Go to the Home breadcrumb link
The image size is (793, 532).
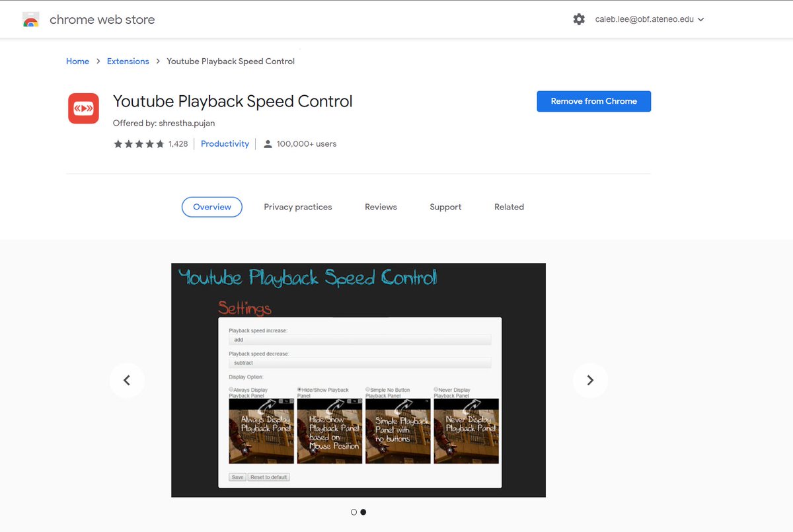pyautogui.click(x=77, y=61)
